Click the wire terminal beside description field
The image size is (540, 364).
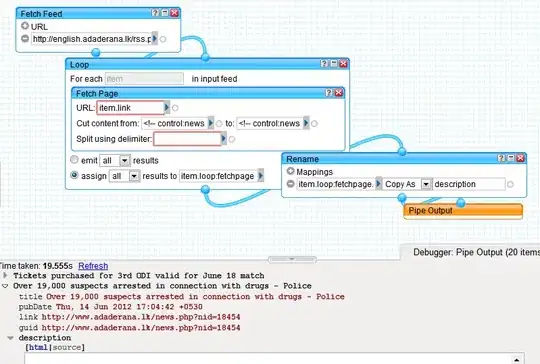[x=510, y=185]
